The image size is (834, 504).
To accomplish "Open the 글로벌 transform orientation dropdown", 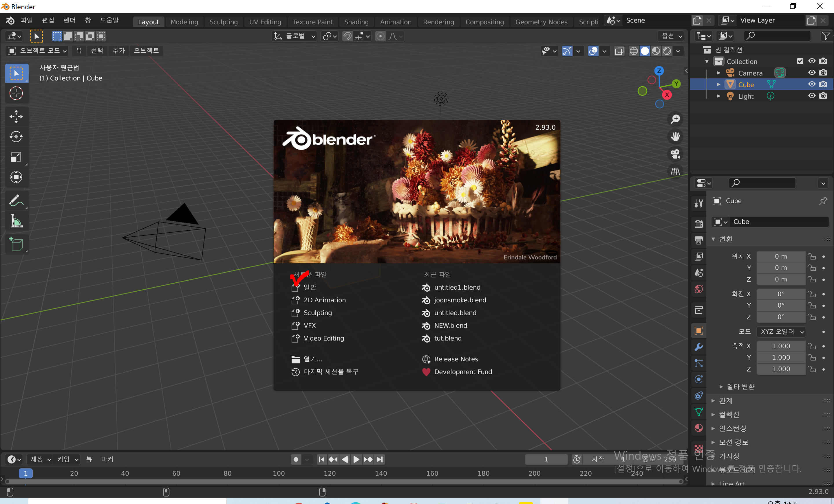I will [295, 36].
